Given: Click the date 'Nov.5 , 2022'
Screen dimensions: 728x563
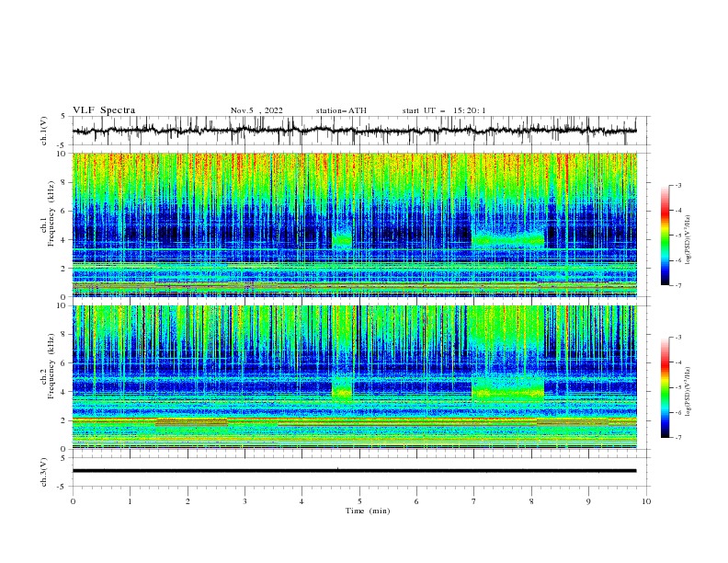Looking at the screenshot, I should click(256, 110).
